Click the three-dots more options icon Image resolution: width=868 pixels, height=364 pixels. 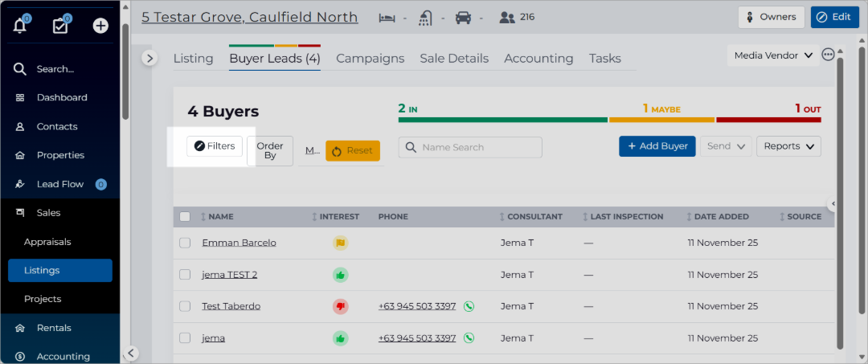pos(828,55)
